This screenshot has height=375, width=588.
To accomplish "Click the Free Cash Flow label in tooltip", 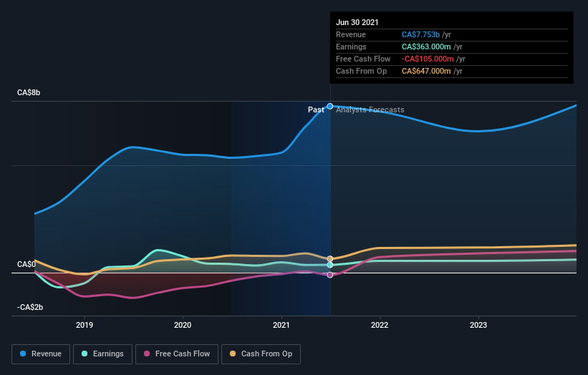I will [363, 59].
